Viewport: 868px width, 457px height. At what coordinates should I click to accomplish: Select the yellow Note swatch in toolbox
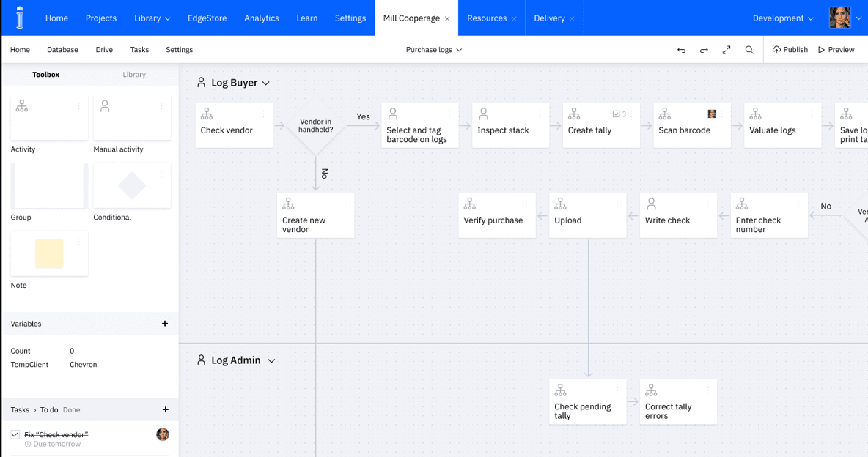click(49, 253)
